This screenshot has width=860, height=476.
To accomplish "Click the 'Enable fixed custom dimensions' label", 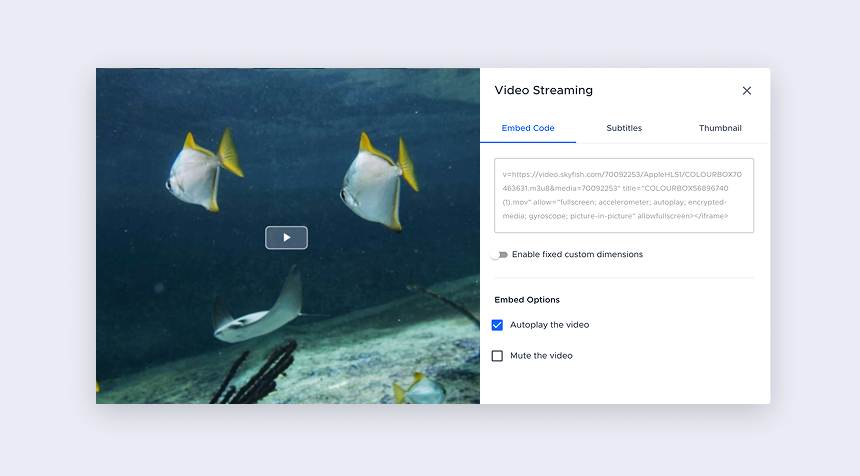I will pos(577,255).
